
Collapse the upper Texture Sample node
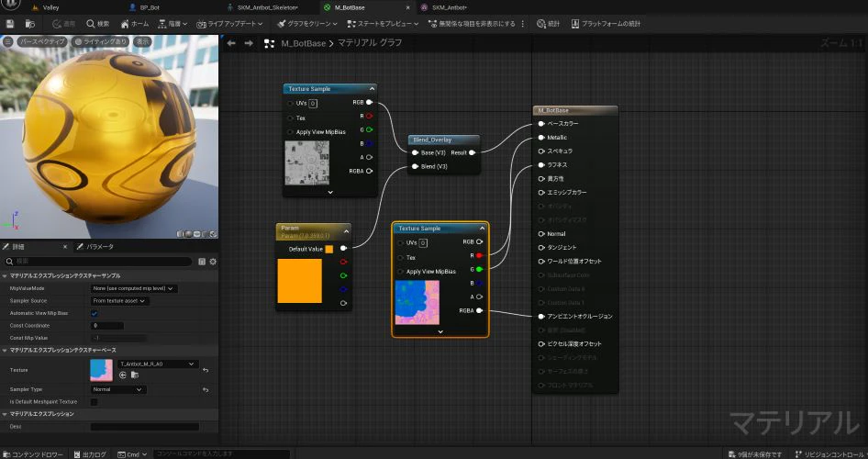click(372, 89)
